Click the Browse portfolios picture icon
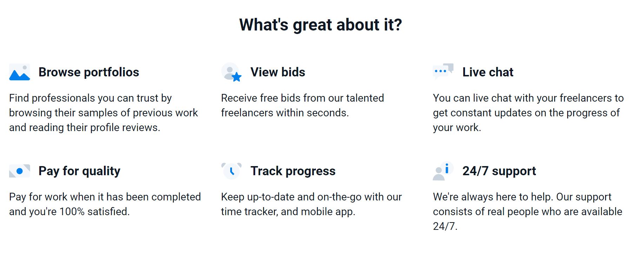Screen dimensions: 644x253 click(20, 72)
